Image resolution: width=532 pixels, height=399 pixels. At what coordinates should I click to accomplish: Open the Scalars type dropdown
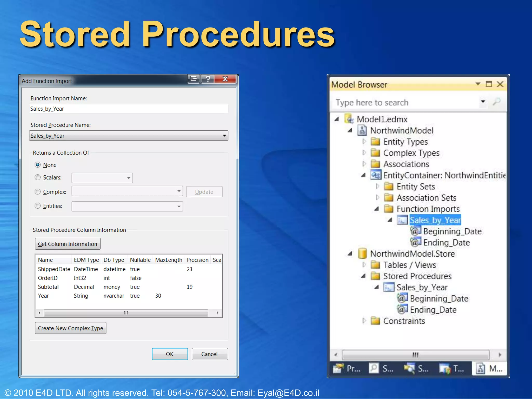point(129,178)
